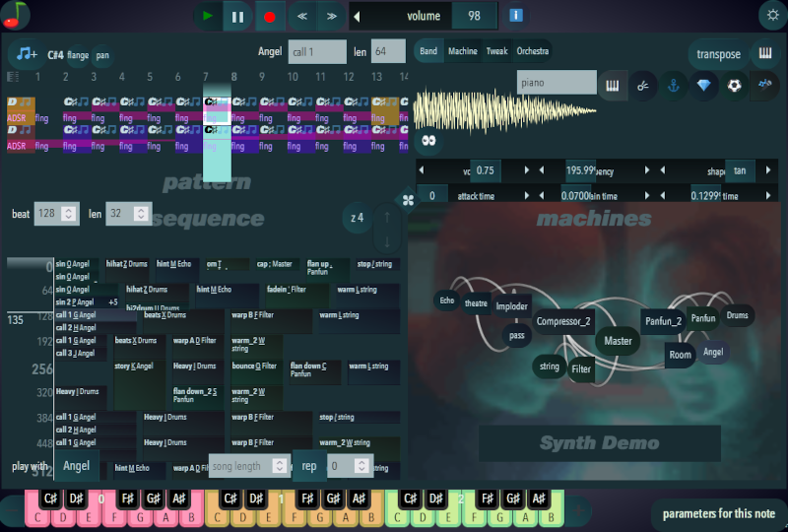
Task: Toggle the pan parameter button
Action: pos(102,55)
